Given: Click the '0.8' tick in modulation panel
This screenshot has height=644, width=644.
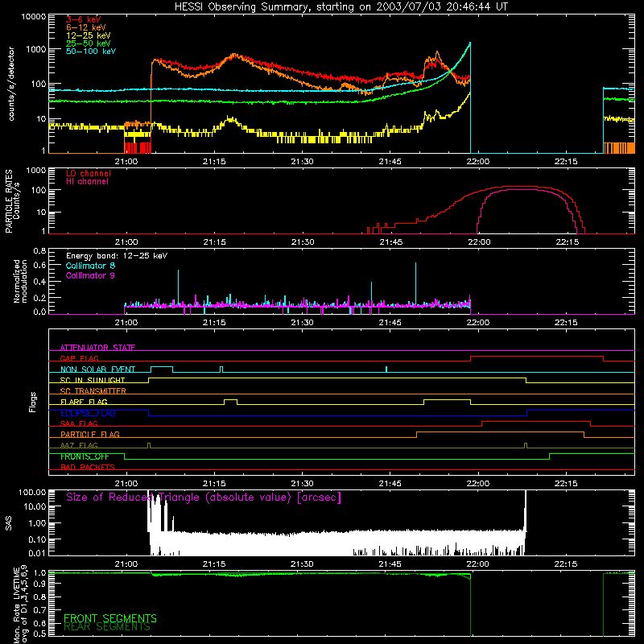Looking at the screenshot, I should point(39,250).
